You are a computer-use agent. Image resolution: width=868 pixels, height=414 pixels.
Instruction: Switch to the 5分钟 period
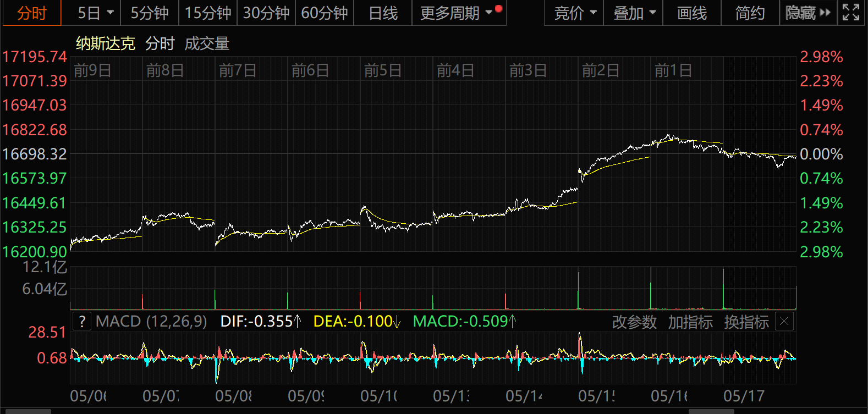click(x=149, y=13)
